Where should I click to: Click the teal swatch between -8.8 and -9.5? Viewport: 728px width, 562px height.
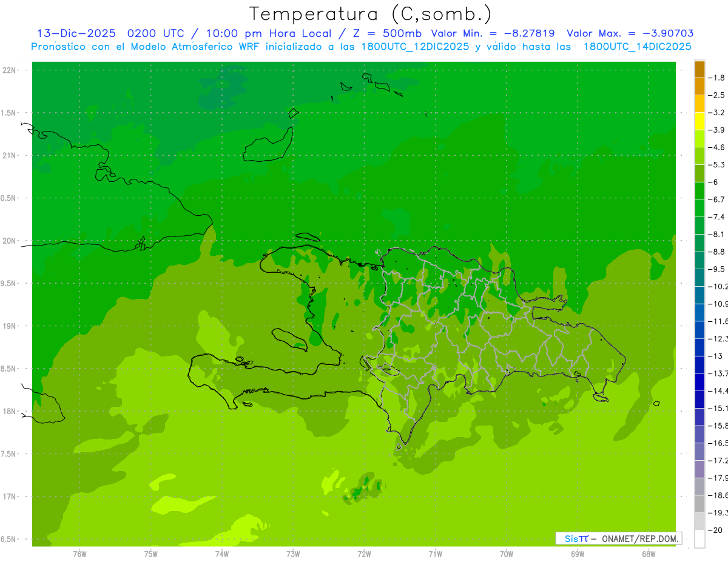pyautogui.click(x=700, y=261)
